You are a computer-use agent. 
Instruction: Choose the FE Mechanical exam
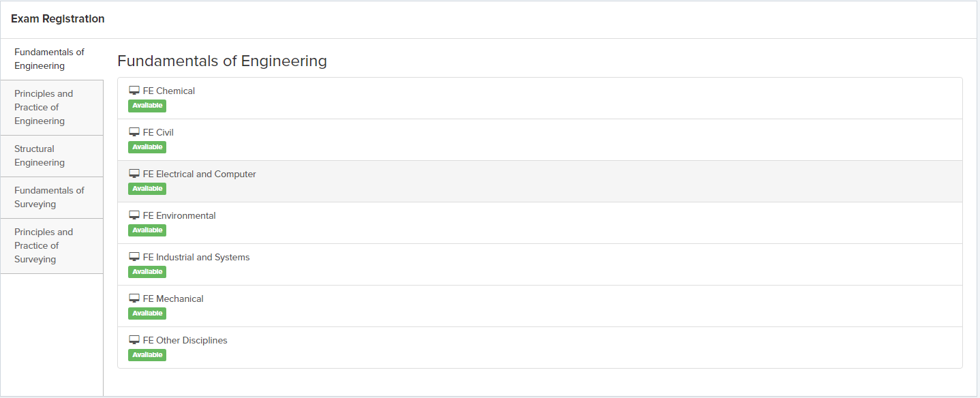pos(173,298)
